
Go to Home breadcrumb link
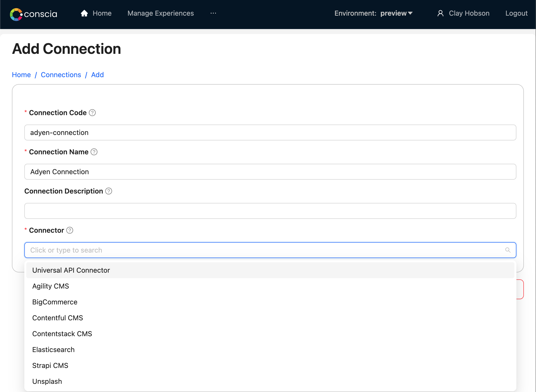coord(21,75)
